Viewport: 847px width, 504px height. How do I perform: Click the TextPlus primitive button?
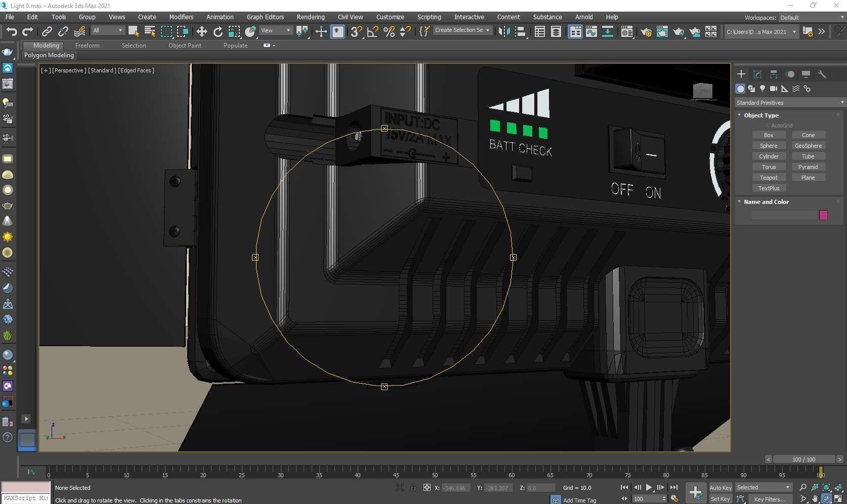[x=769, y=188]
